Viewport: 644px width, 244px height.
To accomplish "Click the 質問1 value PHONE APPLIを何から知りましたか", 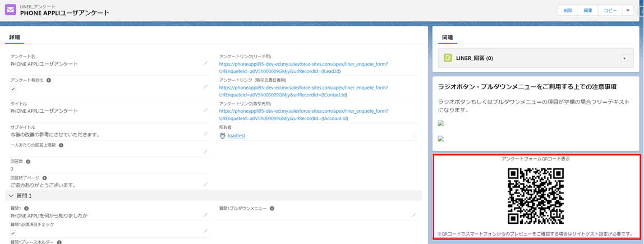I will [49, 215].
